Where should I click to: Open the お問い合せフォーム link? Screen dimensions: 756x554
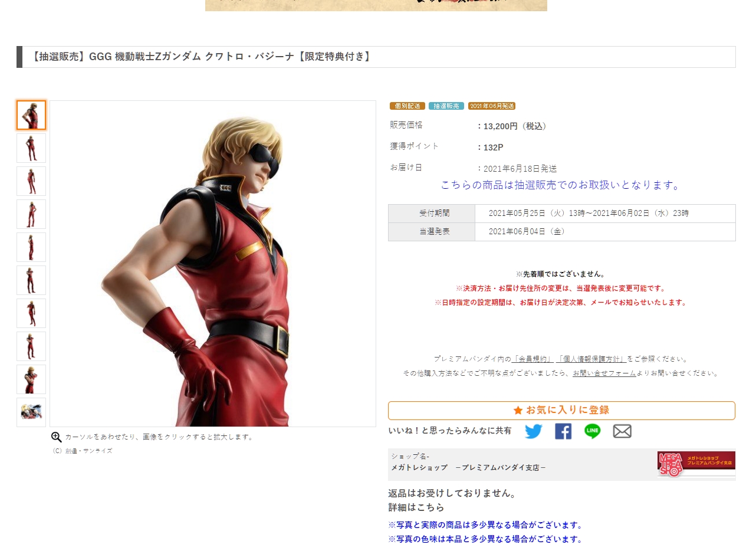(x=604, y=373)
